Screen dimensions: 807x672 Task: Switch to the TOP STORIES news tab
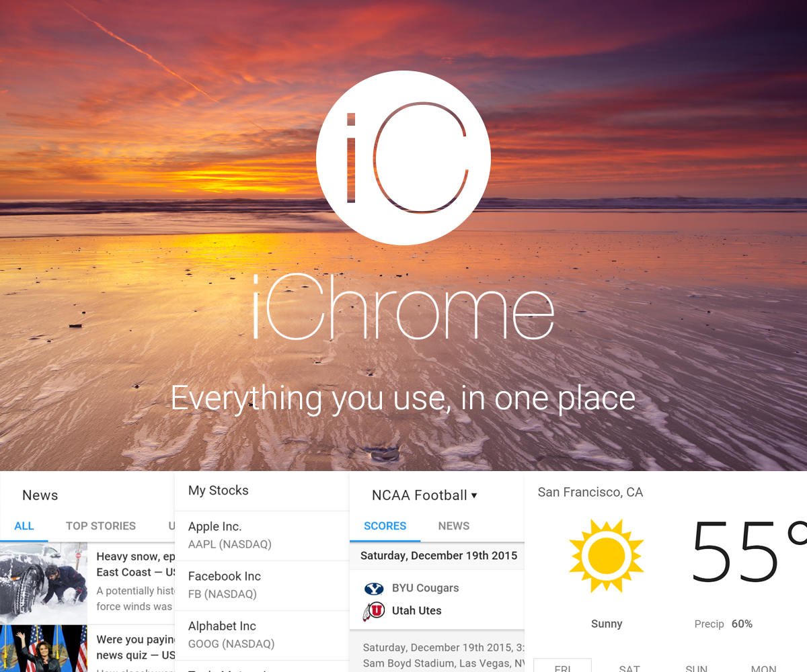point(101,526)
